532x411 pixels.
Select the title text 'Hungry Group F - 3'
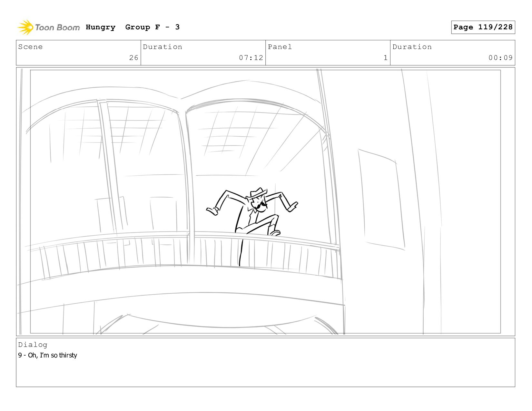pyautogui.click(x=133, y=27)
